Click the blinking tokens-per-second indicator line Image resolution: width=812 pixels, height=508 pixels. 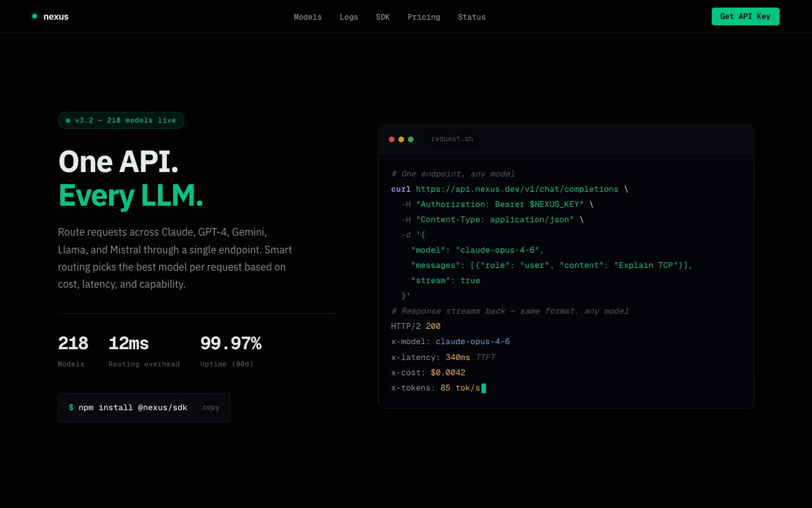[x=438, y=388]
